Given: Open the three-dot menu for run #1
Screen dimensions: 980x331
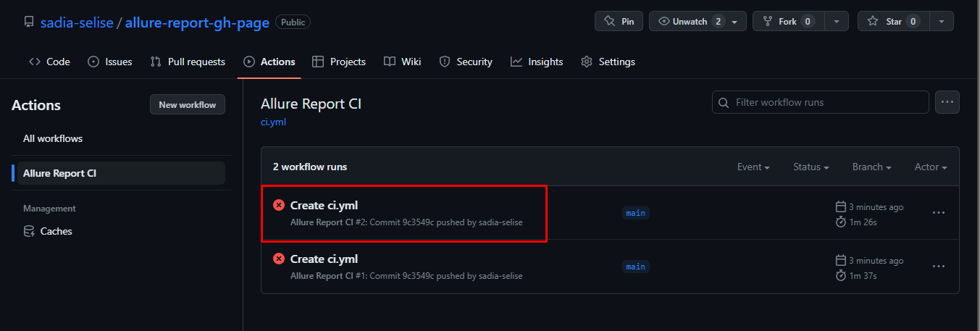Looking at the screenshot, I should tap(939, 267).
